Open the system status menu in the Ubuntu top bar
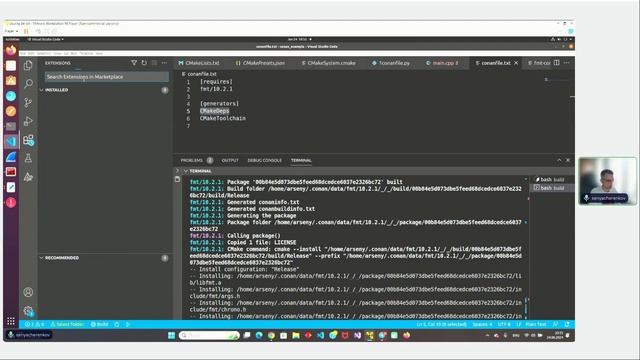The height and width of the screenshot is (360, 640). click(x=562, y=39)
